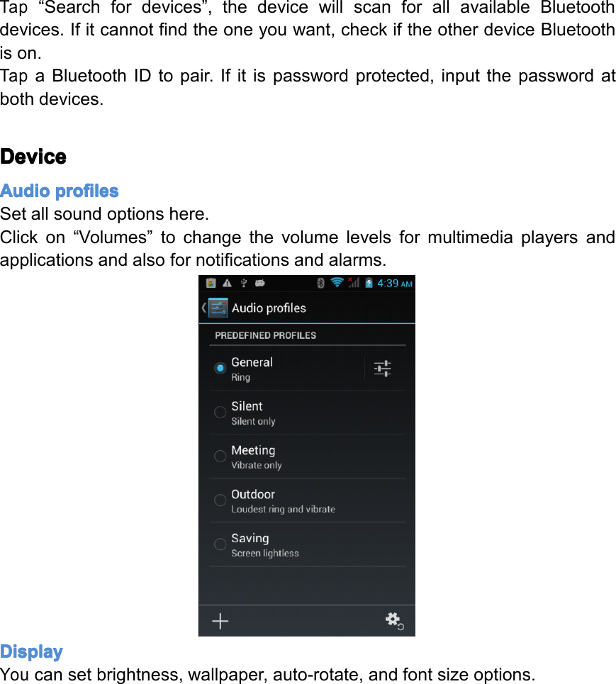616x684 pixels.
Task: Tap the Audio profiles equalizer header icon
Action: [x=218, y=307]
